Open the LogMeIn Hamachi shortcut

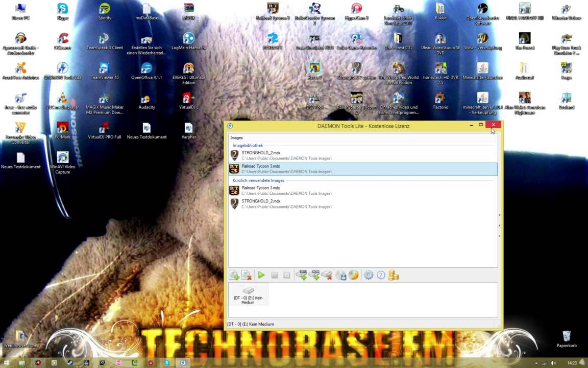point(189,41)
